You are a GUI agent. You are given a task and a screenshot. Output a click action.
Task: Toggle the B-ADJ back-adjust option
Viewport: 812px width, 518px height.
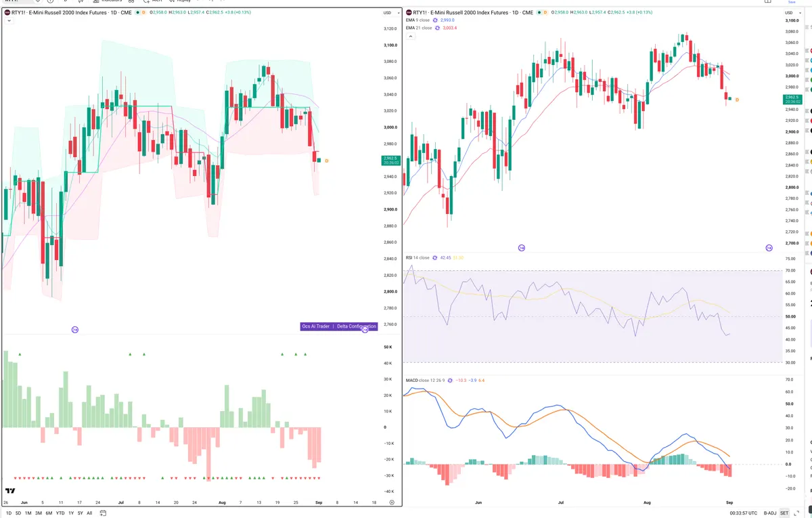tap(770, 513)
